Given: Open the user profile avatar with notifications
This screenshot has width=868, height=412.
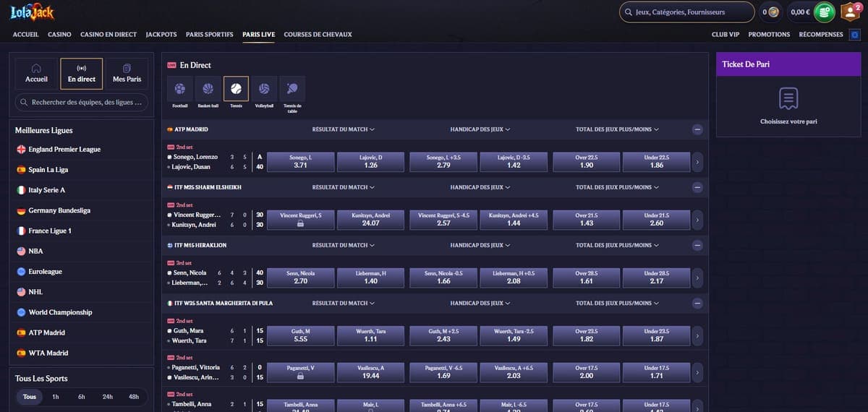Looking at the screenshot, I should pyautogui.click(x=850, y=12).
